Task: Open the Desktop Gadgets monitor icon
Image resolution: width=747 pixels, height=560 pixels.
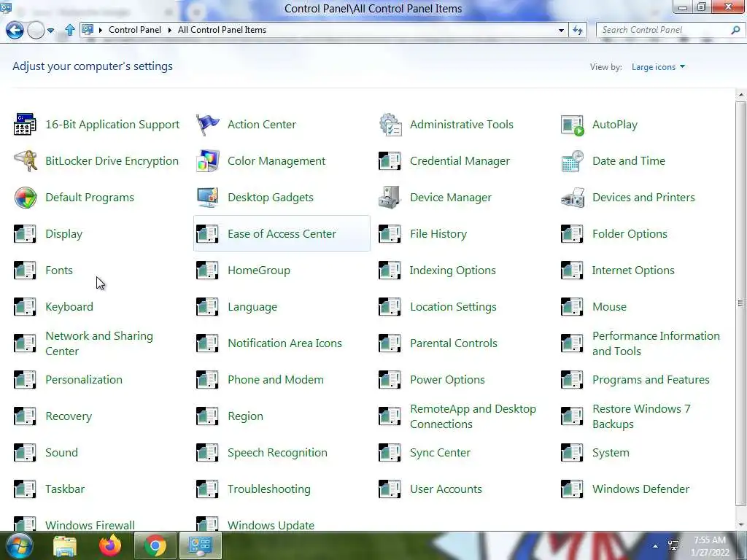Action: (x=207, y=198)
